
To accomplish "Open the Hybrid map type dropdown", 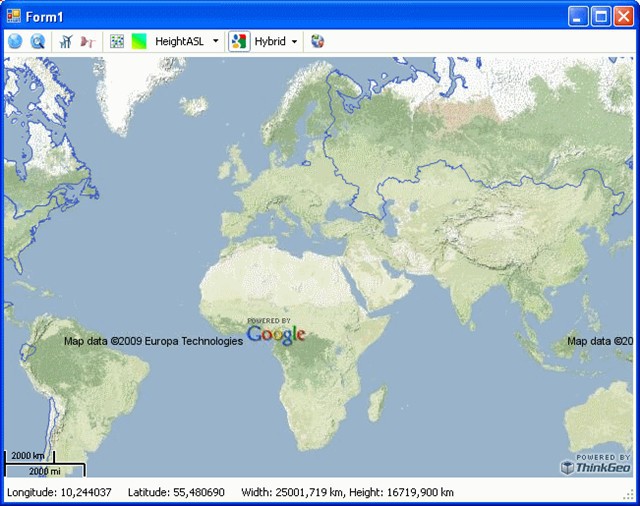I will tap(294, 41).
